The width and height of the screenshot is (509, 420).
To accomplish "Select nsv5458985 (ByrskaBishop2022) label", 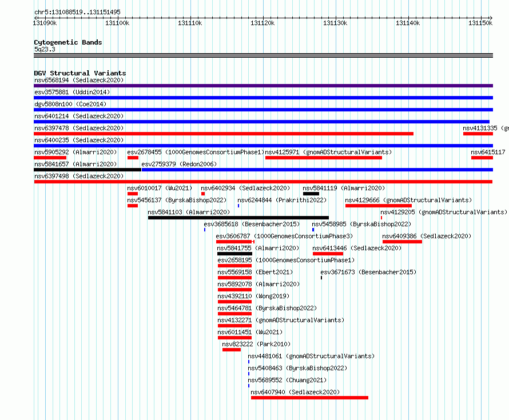I will pos(361,224).
